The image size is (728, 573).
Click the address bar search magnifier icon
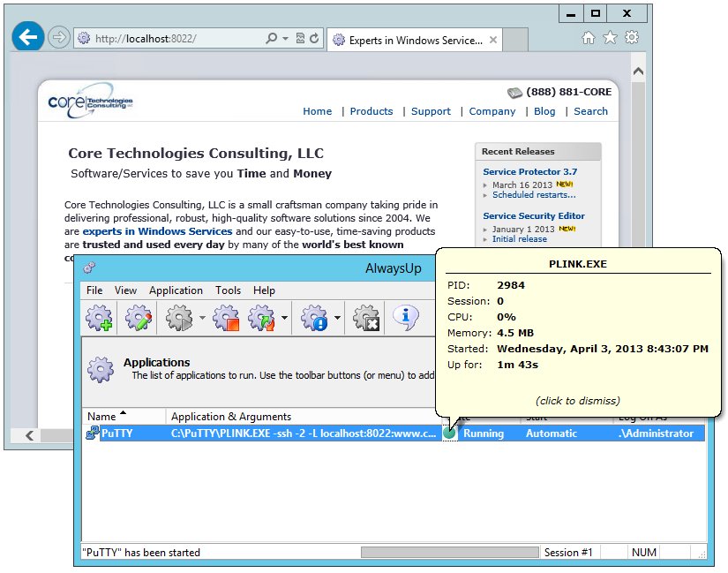pos(272,38)
